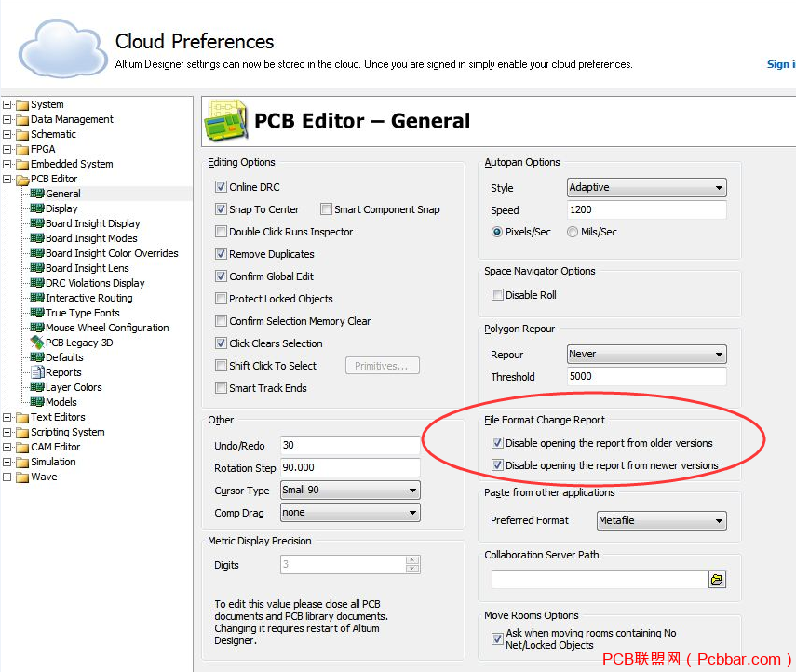Click the Interactive Routing icon
The image size is (796, 672).
click(37, 298)
